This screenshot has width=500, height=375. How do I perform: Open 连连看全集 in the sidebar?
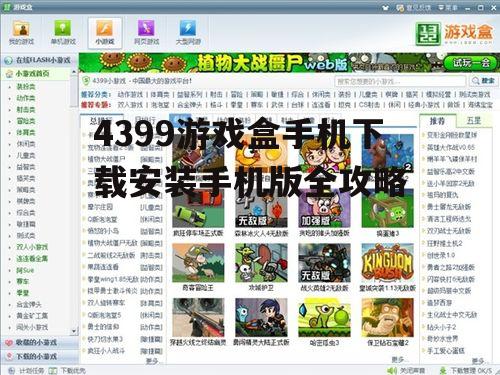click(x=32, y=258)
